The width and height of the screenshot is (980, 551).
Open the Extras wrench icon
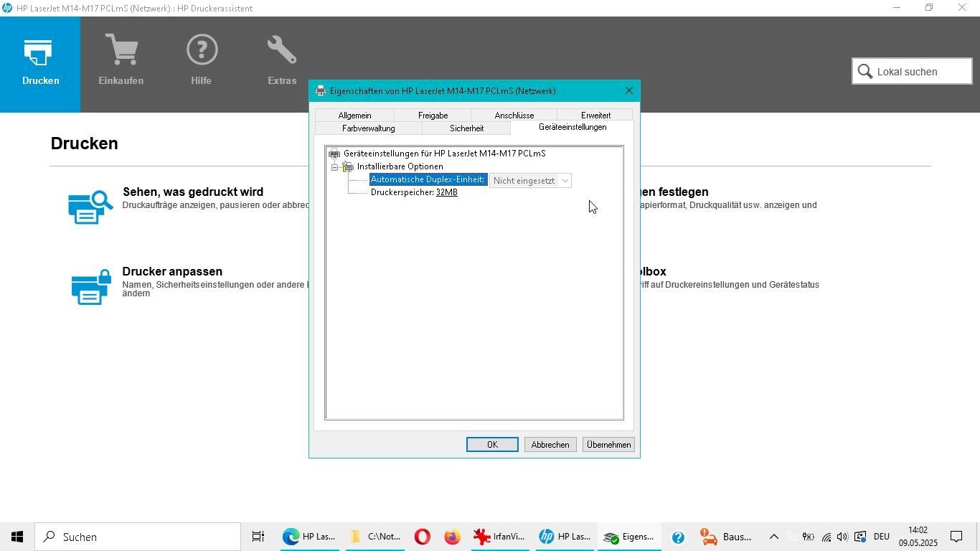pos(282,51)
